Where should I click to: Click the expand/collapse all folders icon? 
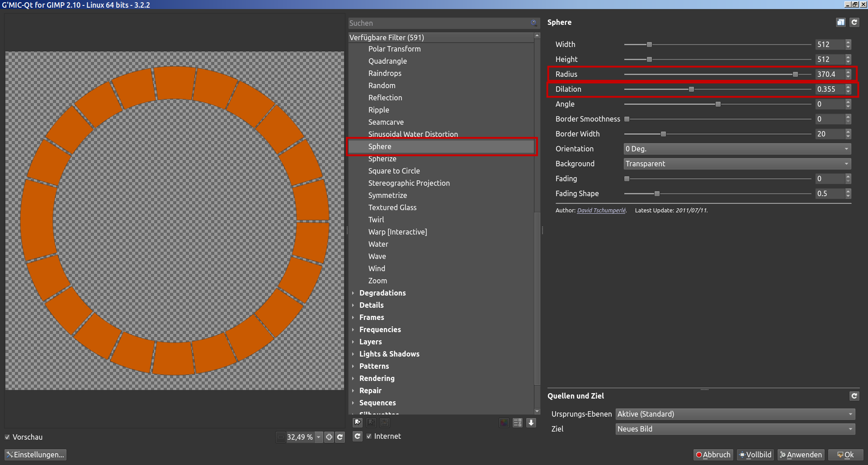point(517,423)
